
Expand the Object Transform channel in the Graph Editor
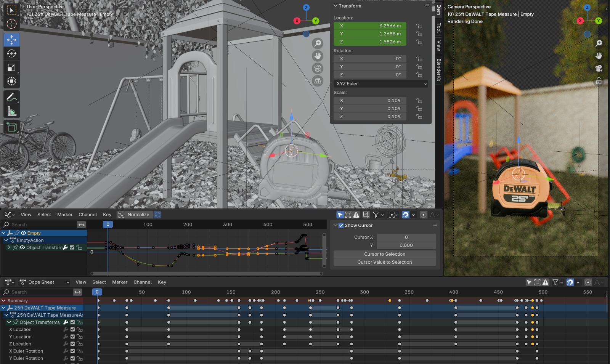pyautogui.click(x=9, y=247)
